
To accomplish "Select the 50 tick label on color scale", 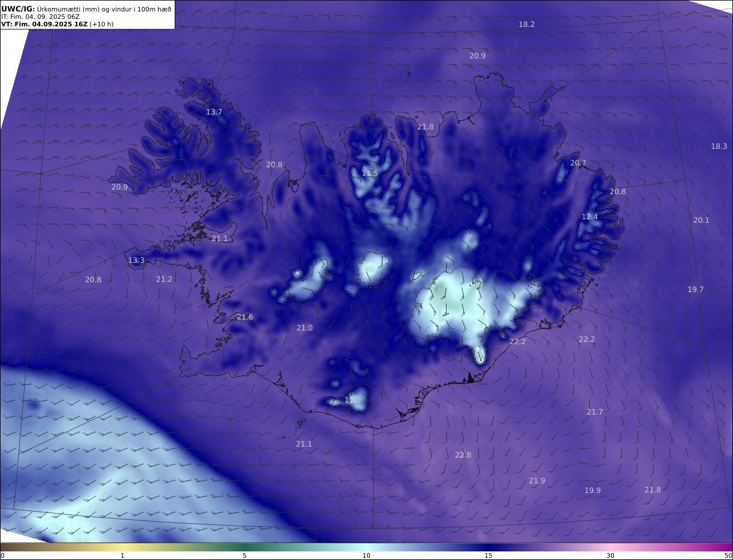I will coord(728,555).
